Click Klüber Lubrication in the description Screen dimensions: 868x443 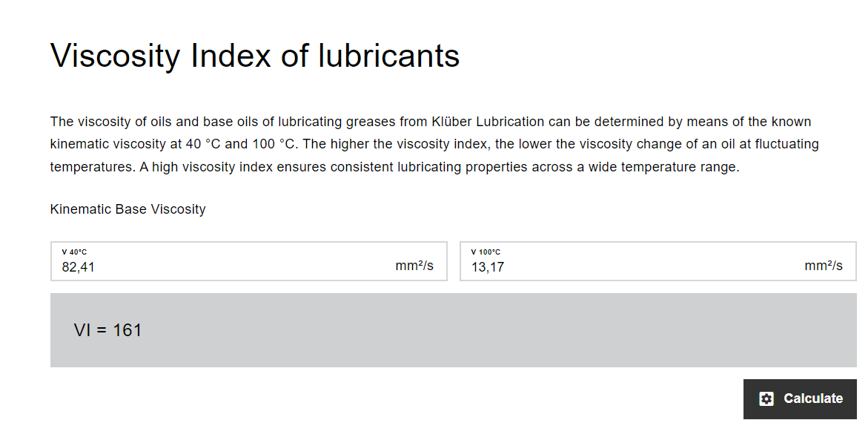[x=488, y=122]
